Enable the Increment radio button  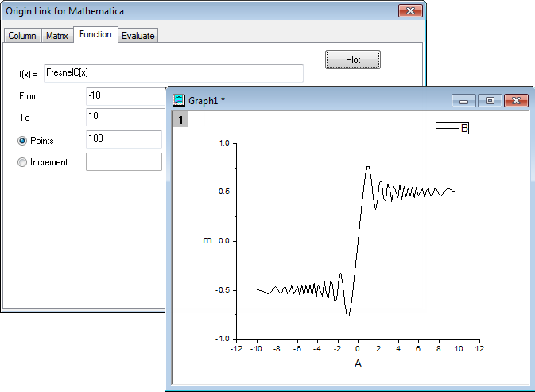point(22,162)
